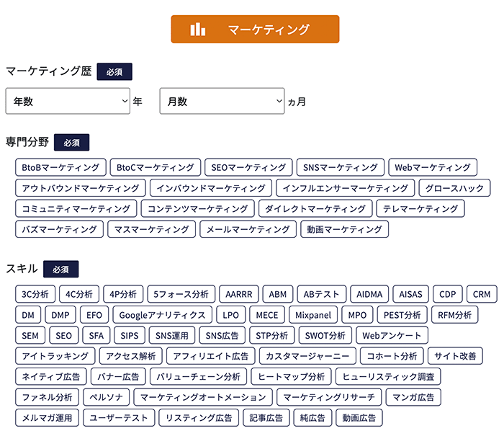Choose the リスティング広告 skill tag
The height and width of the screenshot is (444, 504).
pos(199,417)
